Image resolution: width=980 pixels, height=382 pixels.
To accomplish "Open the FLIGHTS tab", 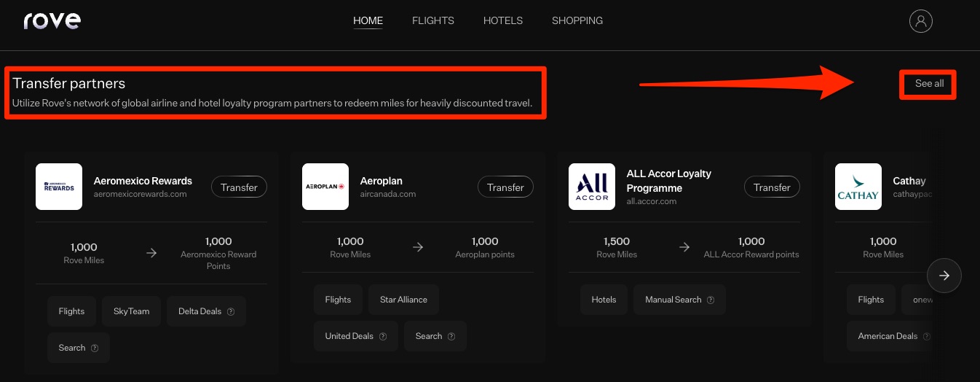I will tap(433, 20).
